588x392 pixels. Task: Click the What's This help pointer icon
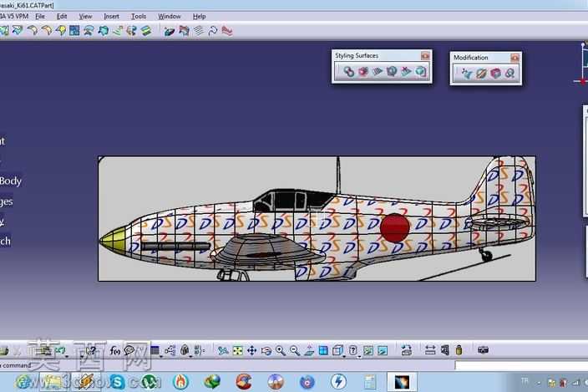[x=90, y=351]
